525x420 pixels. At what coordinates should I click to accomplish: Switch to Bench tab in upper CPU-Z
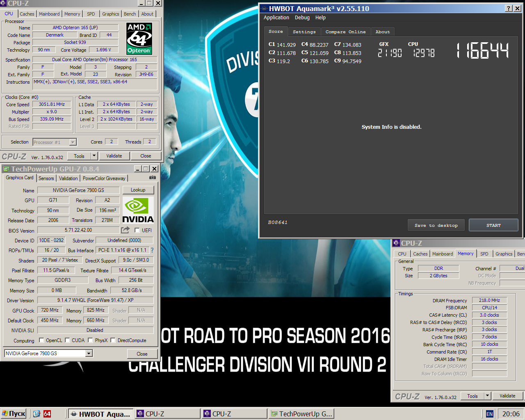(130, 14)
